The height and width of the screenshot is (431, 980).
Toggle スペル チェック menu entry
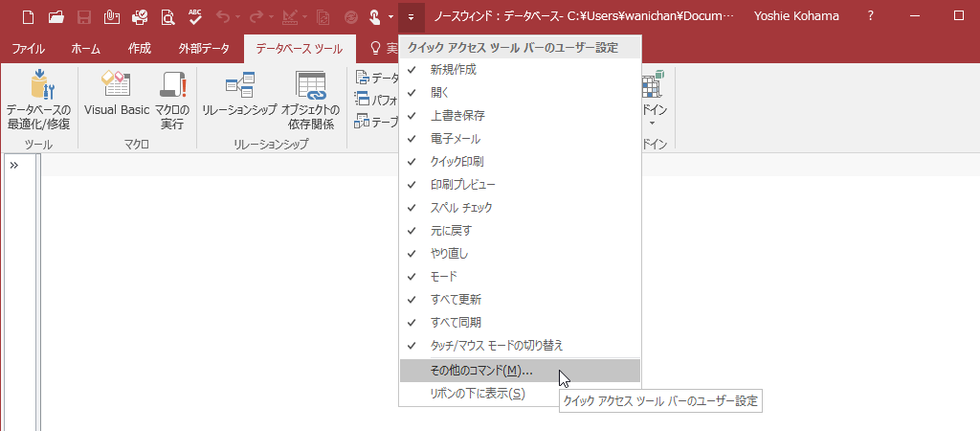(520, 208)
